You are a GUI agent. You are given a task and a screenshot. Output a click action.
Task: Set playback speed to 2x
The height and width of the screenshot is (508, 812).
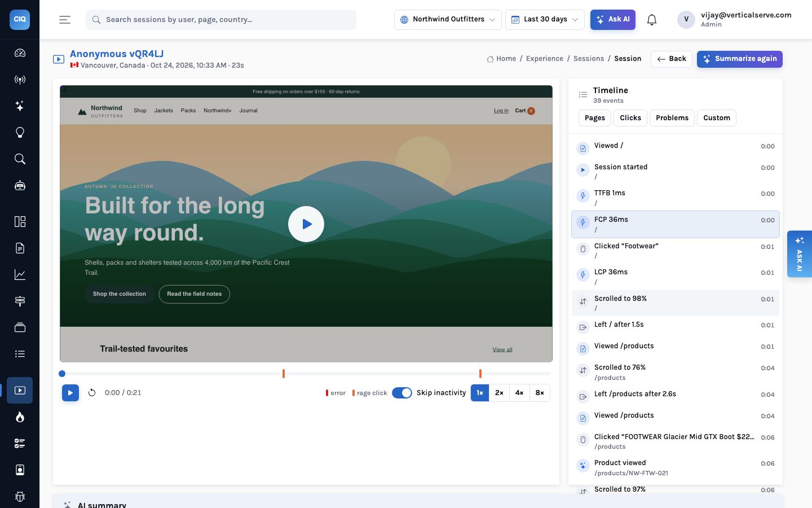coord(499,393)
